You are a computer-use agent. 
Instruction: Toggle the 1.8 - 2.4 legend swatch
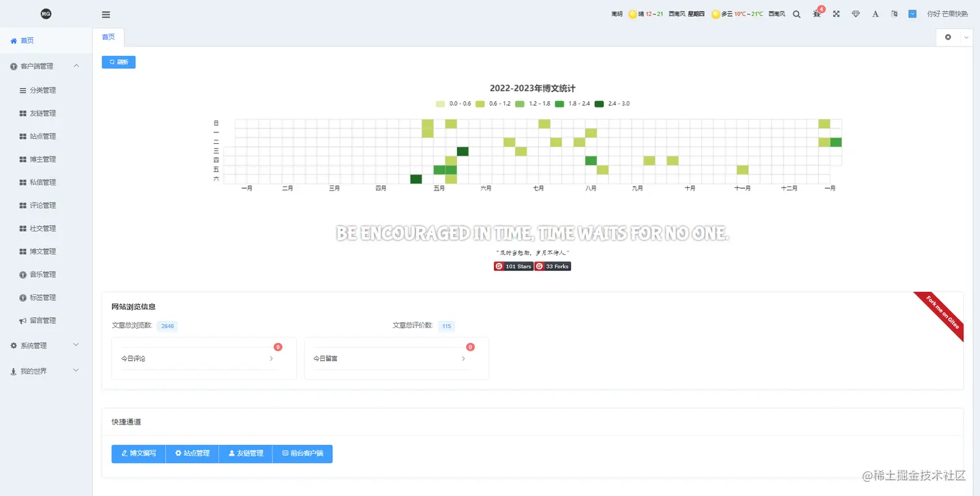559,104
